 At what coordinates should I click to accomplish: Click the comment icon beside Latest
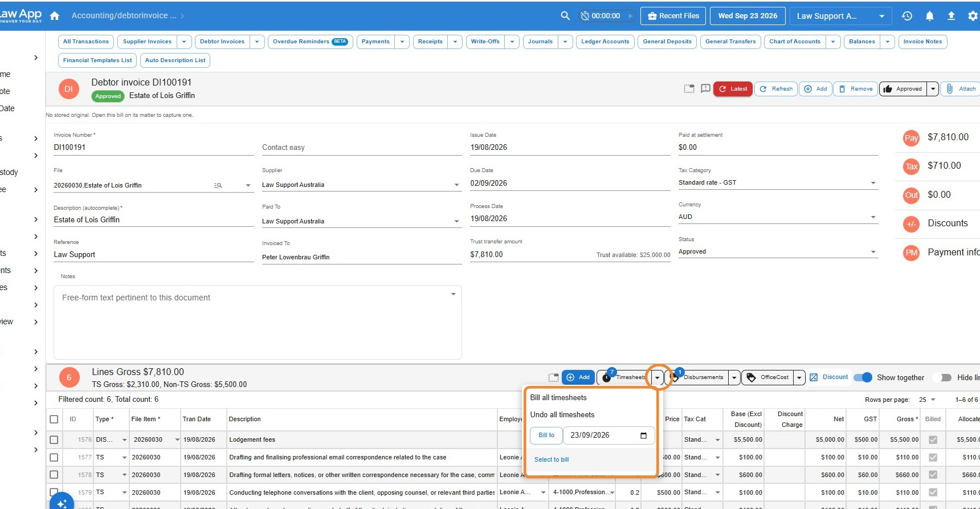click(x=705, y=88)
